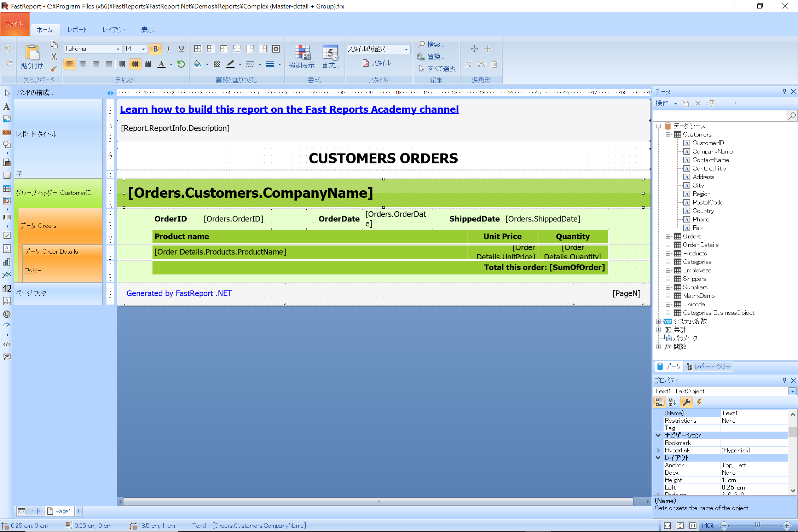Click the cut scissors icon
Image resolution: width=798 pixels, height=532 pixels.
pos(54,57)
